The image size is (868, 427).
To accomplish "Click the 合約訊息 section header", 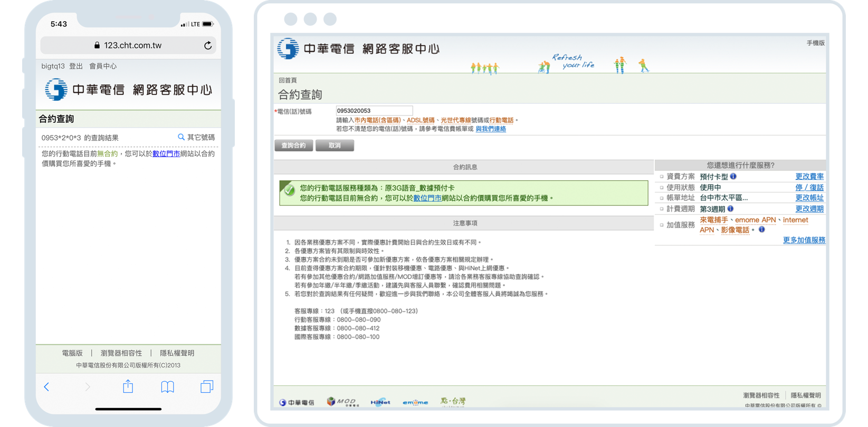I will pyautogui.click(x=464, y=167).
